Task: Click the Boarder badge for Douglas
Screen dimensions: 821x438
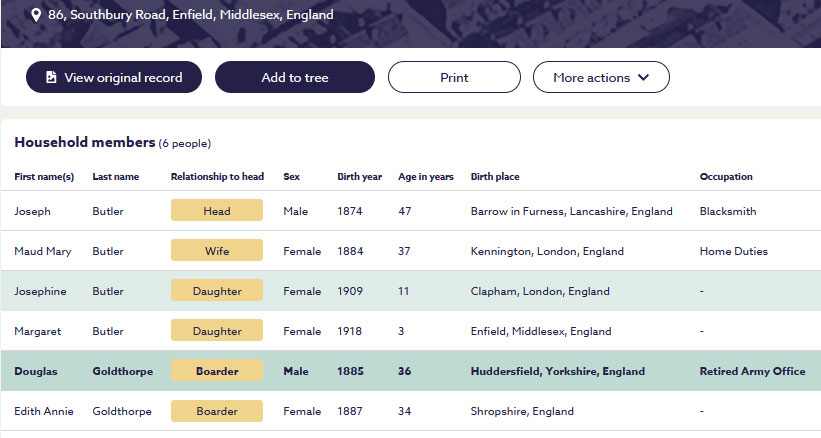Action: click(x=217, y=371)
